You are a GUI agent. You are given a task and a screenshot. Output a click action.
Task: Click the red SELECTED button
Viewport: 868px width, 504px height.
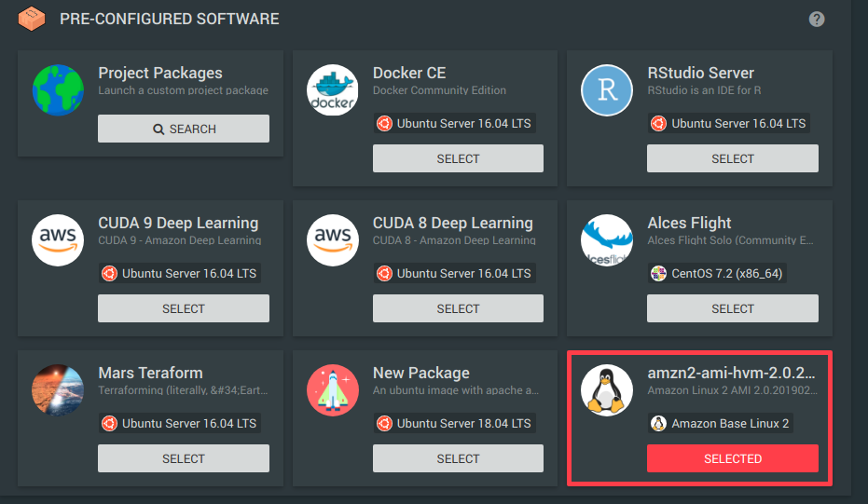(x=733, y=458)
